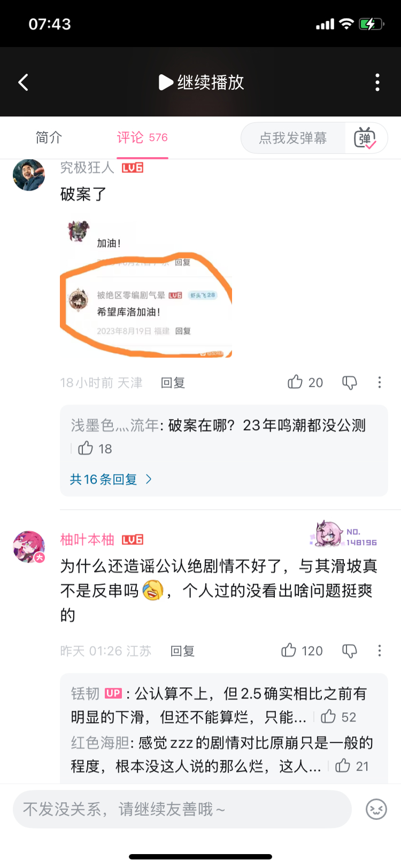Reply to 究极狂人's comment
401x868 pixels.
[x=173, y=383]
